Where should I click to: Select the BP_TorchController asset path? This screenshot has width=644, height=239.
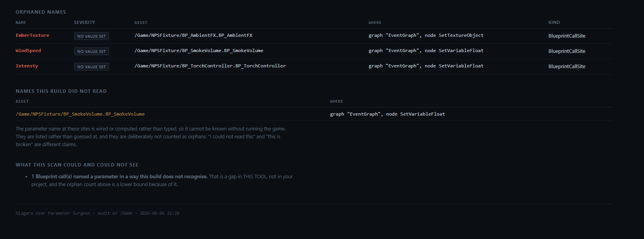click(x=210, y=66)
